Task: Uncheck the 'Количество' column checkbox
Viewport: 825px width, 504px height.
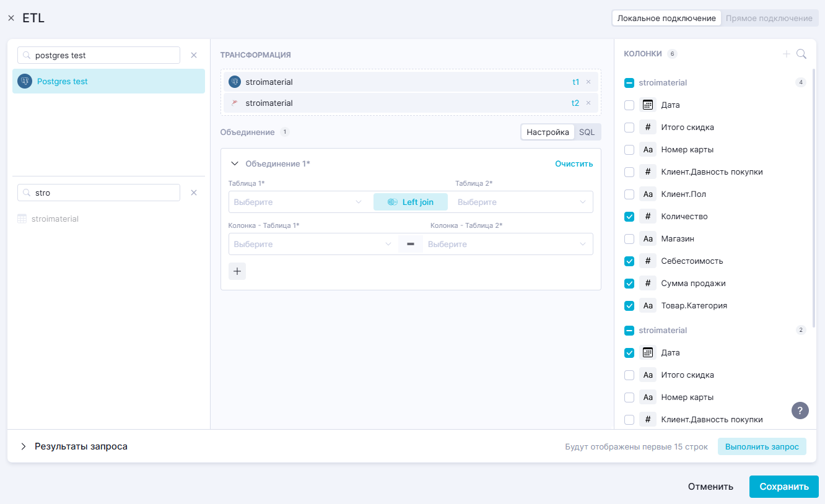Action: (629, 217)
